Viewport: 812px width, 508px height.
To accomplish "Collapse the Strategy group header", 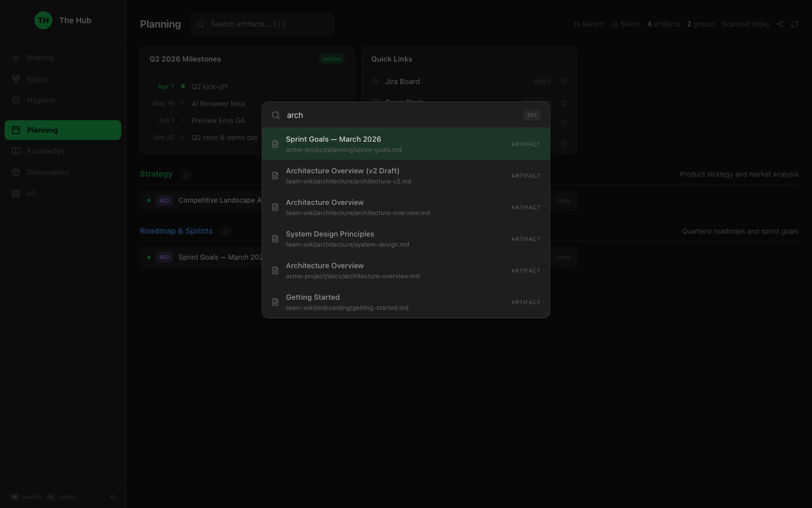I will pyautogui.click(x=156, y=174).
